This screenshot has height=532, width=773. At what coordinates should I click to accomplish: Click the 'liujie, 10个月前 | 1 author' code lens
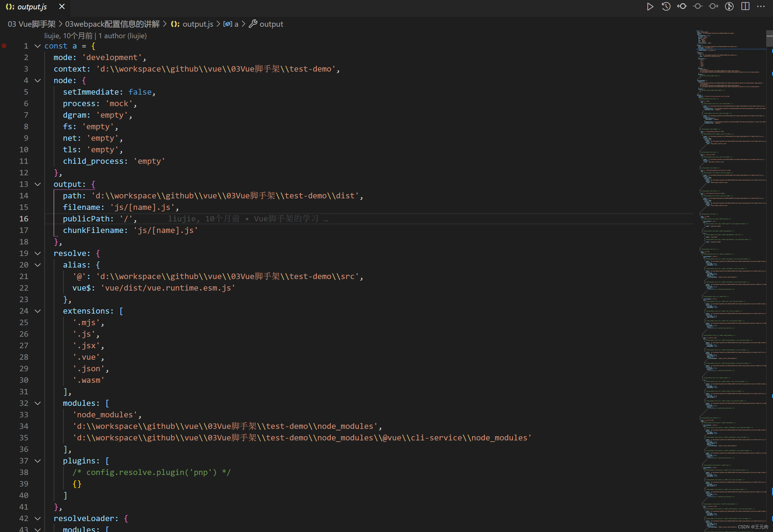click(95, 36)
